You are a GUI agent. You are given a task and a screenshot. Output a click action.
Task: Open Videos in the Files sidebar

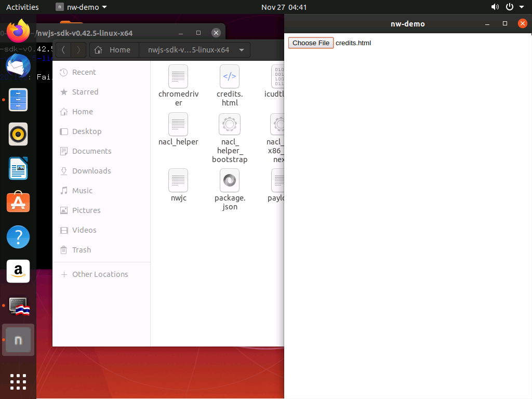101,230
